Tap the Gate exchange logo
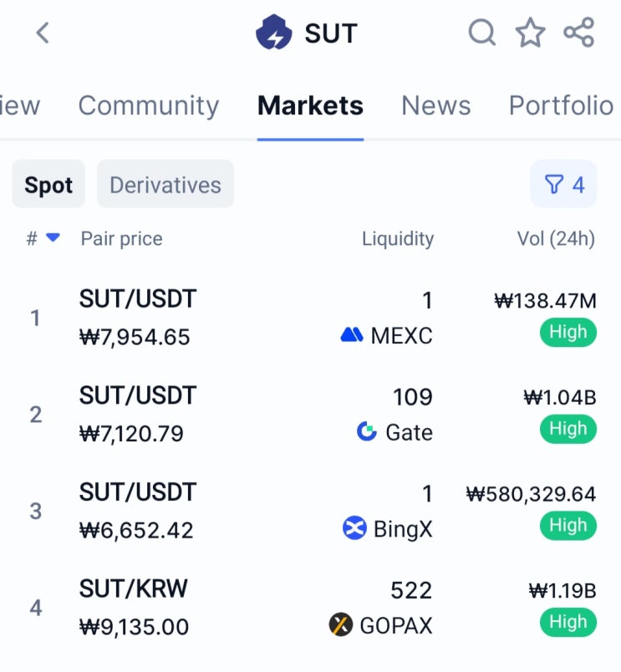 (x=367, y=431)
